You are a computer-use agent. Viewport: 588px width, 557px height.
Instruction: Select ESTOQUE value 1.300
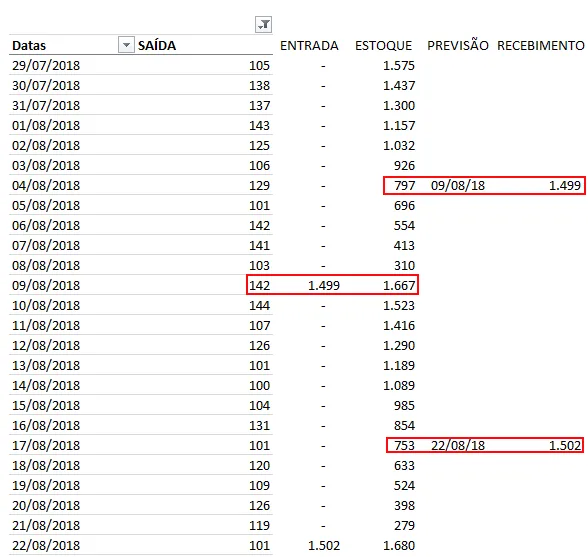point(399,105)
